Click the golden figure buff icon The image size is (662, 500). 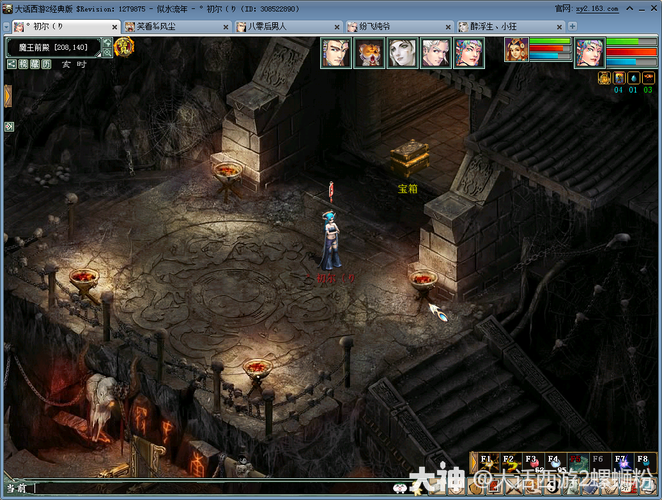click(x=604, y=78)
